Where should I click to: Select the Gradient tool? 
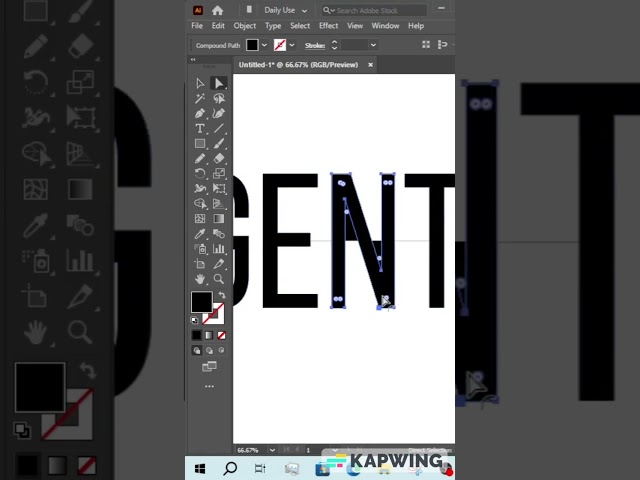click(219, 219)
